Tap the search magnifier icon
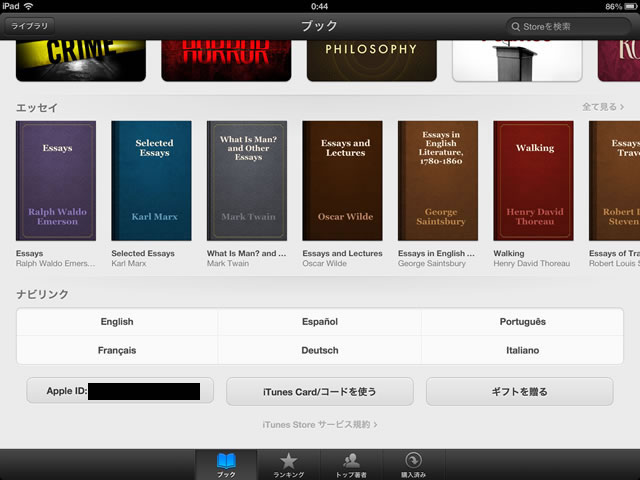This screenshot has width=640, height=480. click(x=516, y=27)
